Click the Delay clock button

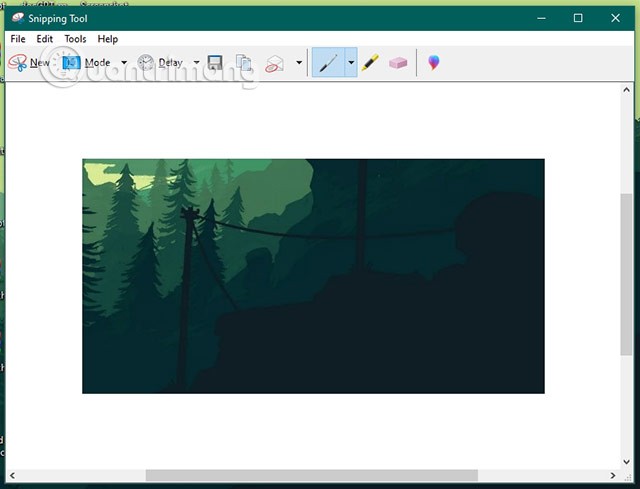(160, 62)
